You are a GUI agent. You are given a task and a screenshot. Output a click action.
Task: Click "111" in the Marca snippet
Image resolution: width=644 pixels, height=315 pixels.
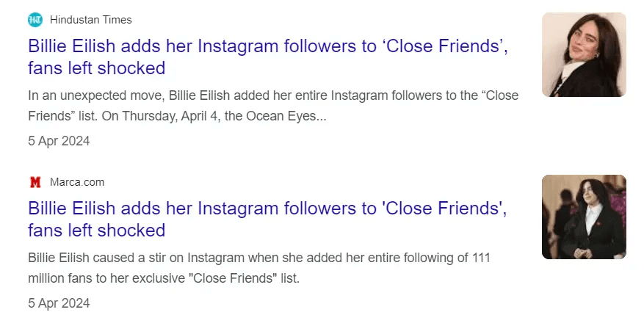(480, 258)
